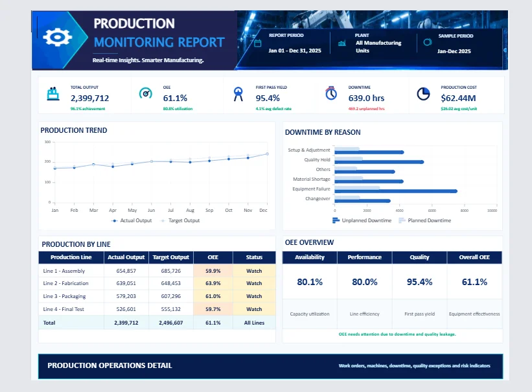Click the Quality header in OEE Overview
The height and width of the screenshot is (392, 532).
pyautogui.click(x=419, y=257)
